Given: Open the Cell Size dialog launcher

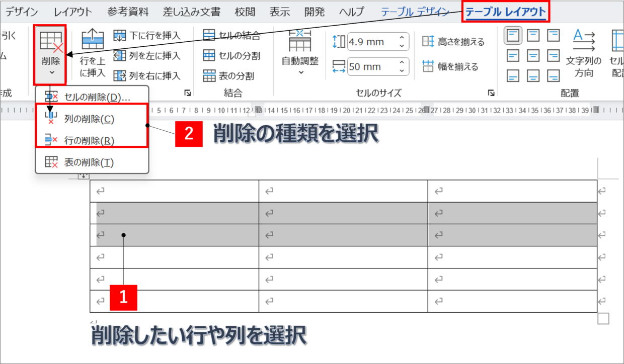Looking at the screenshot, I should click(x=491, y=93).
